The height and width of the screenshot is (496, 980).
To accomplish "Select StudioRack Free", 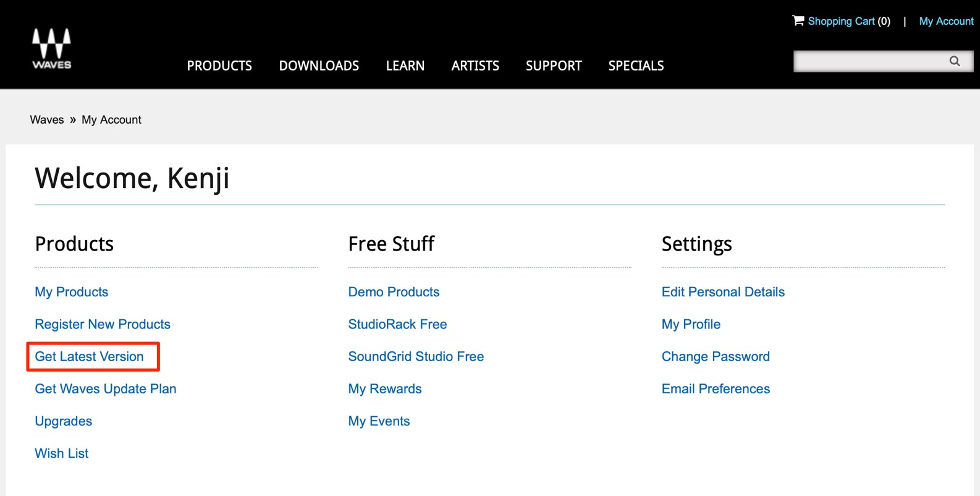I will tap(397, 324).
